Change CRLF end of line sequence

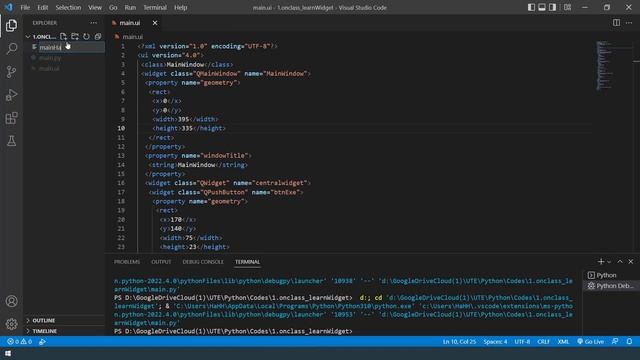pyautogui.click(x=543, y=342)
